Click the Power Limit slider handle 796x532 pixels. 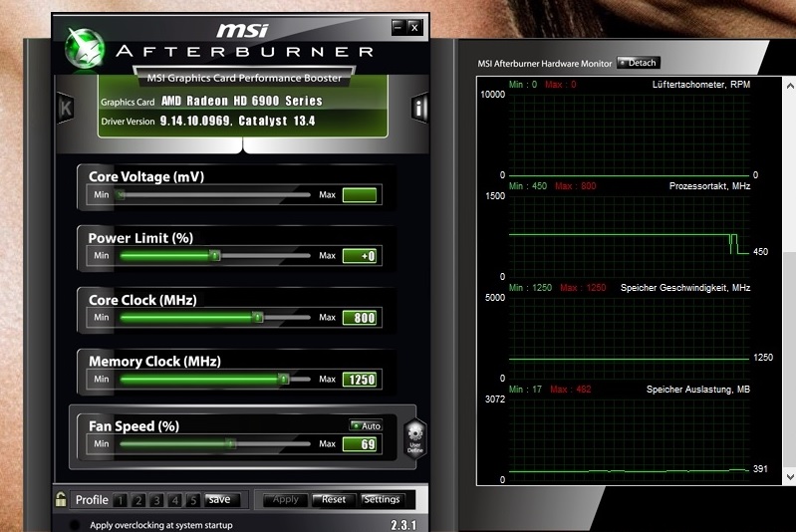point(215,255)
